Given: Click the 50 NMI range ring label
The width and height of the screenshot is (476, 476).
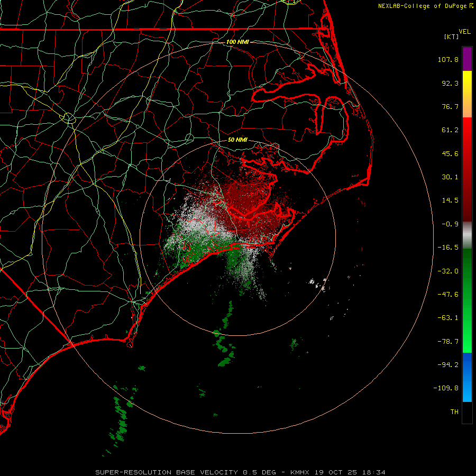Looking at the screenshot, I should click(x=237, y=140).
